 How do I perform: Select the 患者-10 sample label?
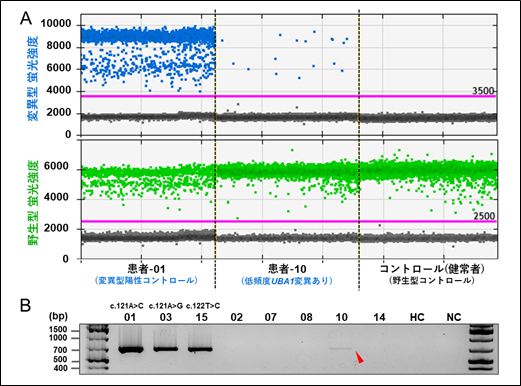click(287, 269)
